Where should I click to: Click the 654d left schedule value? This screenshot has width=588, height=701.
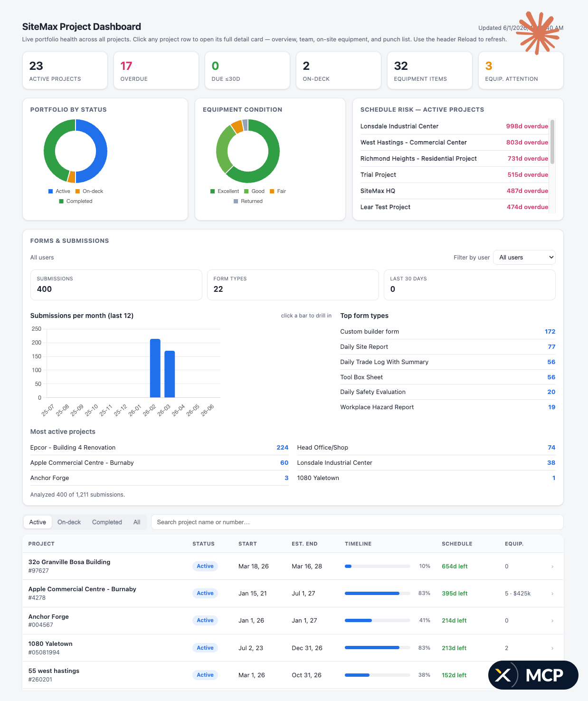point(455,567)
